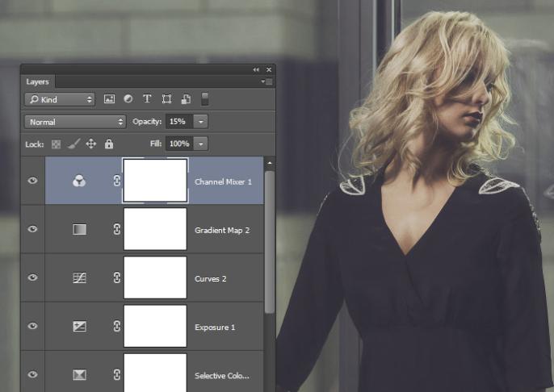Screen dimensions: 554x392
Task: Click the pixel layer filter icon
Action: click(x=109, y=99)
